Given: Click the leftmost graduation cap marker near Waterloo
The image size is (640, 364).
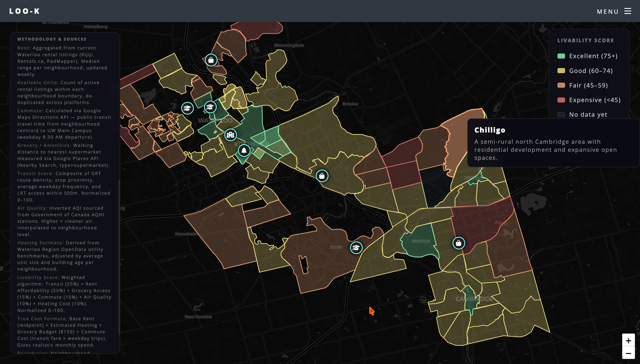Looking at the screenshot, I should pos(187,108).
